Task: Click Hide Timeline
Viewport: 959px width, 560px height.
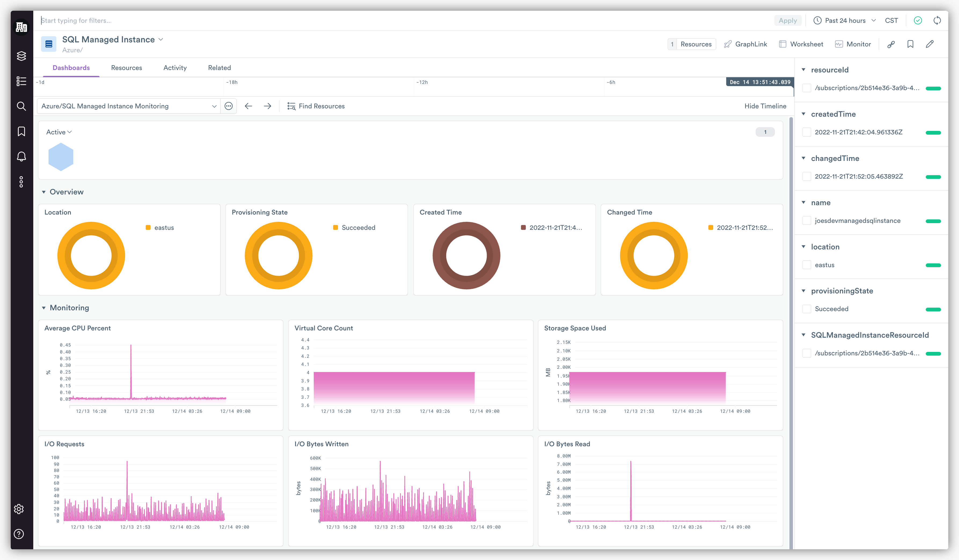Action: point(765,106)
